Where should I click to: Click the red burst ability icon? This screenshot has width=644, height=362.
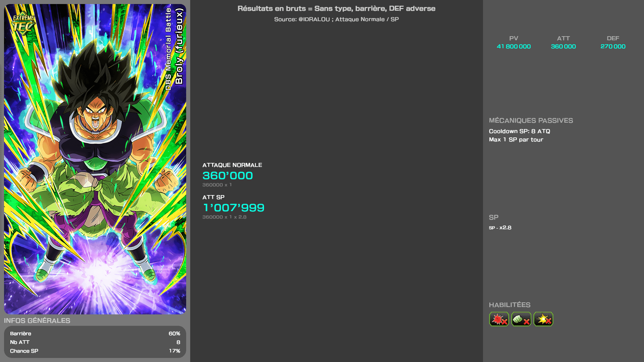click(x=499, y=319)
